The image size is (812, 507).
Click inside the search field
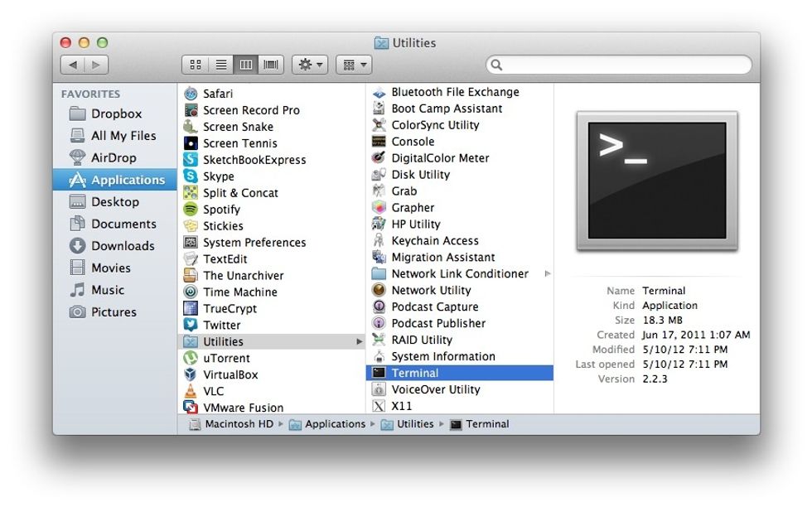click(617, 63)
